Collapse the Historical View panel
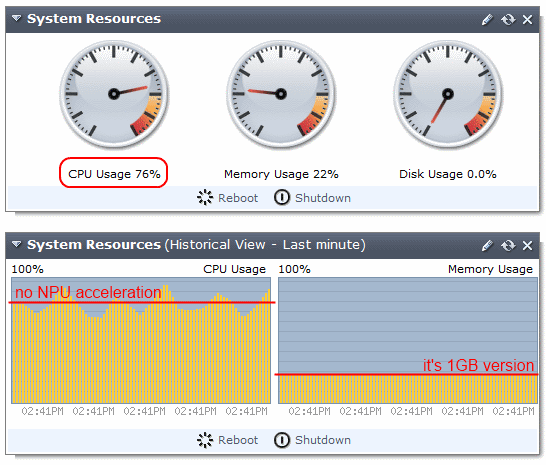This screenshot has width=546, height=465. (16, 244)
